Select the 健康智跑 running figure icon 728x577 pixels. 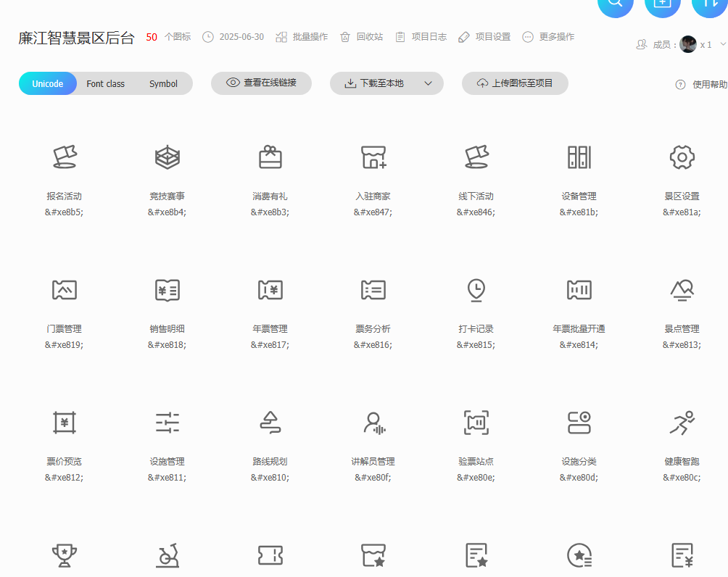pyautogui.click(x=682, y=423)
